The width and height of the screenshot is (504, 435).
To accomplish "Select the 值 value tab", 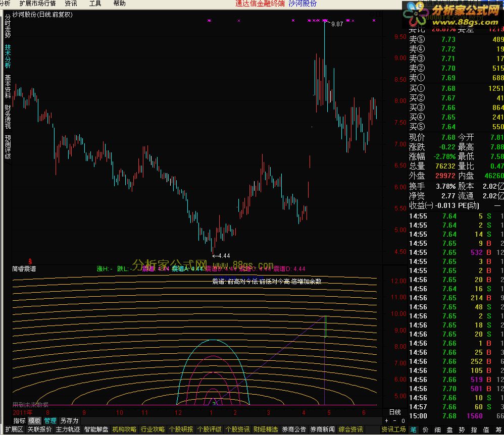I will coord(486,430).
